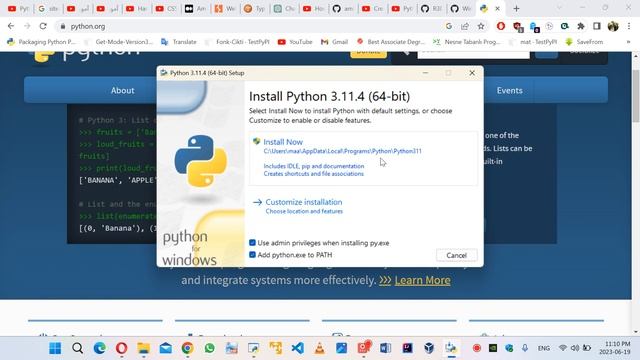The height and width of the screenshot is (360, 640).
Task: Click the Google icon in address bar
Action: tap(449, 26)
